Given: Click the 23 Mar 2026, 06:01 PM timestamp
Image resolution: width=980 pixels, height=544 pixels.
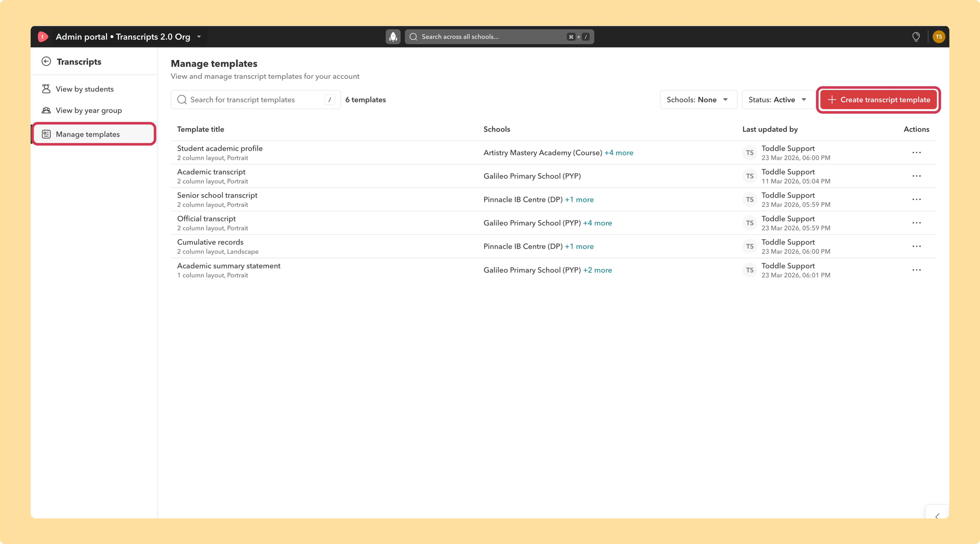Looking at the screenshot, I should point(796,275).
